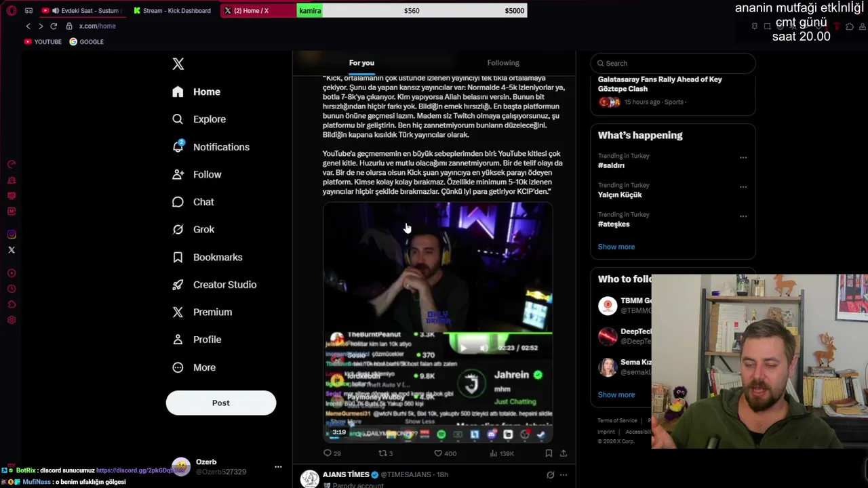Play the embedded Jahrein video thumbnail

point(437,323)
